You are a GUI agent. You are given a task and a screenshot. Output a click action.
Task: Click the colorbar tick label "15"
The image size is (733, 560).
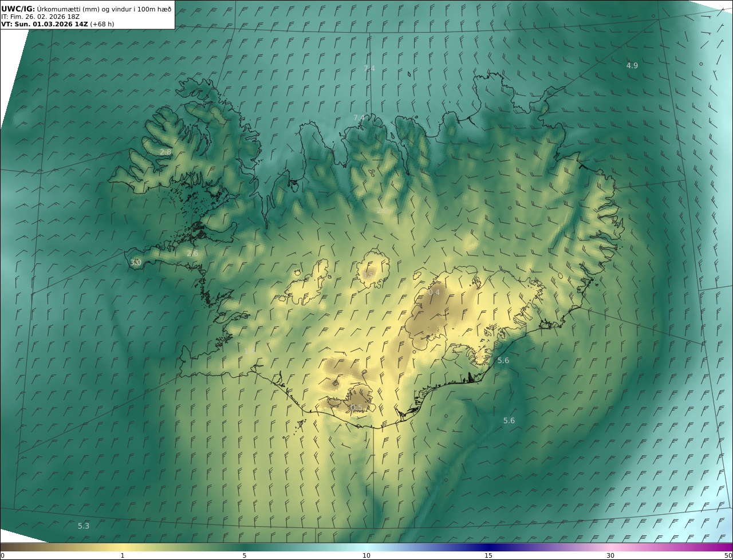click(x=488, y=555)
